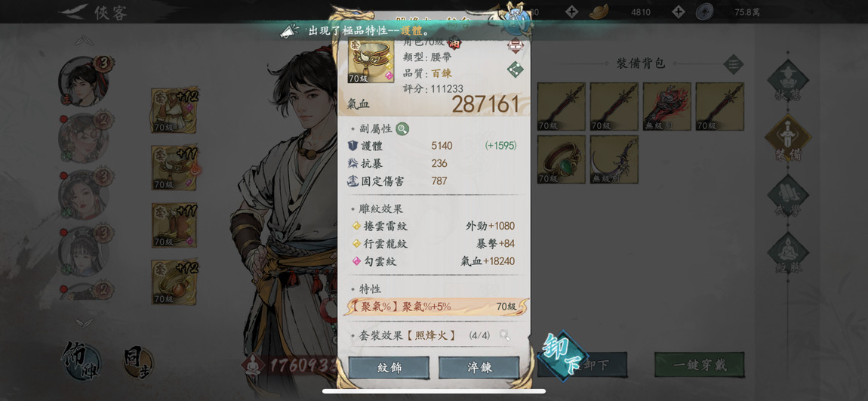Open the 套裝效果 set details magnifier

(x=504, y=335)
